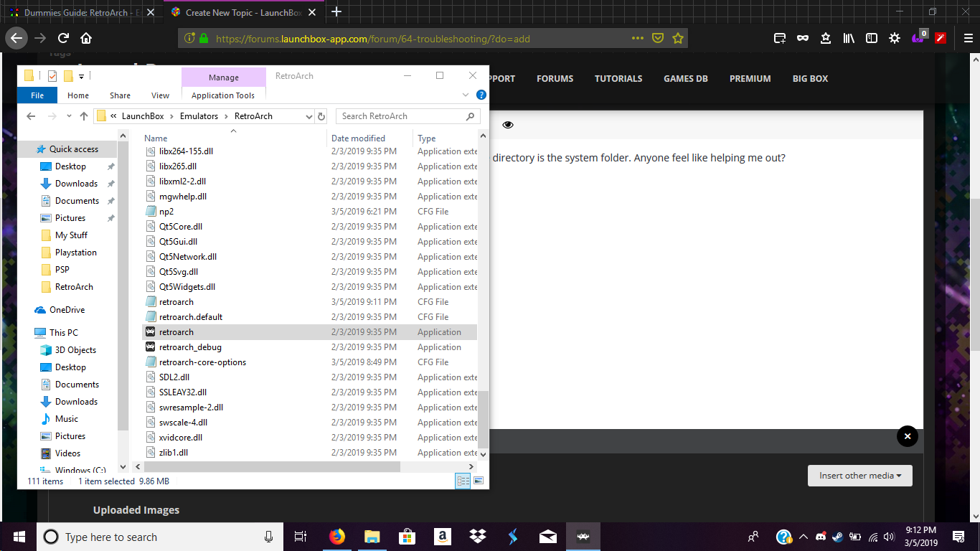The image size is (980, 551).
Task: Open Quick Access Toolbar customize dropdown
Action: [x=82, y=76]
